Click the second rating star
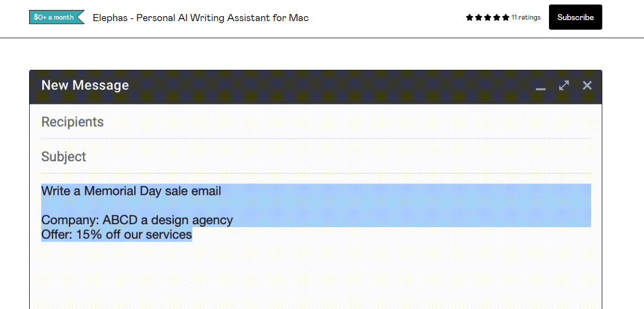644x309 pixels. (x=479, y=18)
